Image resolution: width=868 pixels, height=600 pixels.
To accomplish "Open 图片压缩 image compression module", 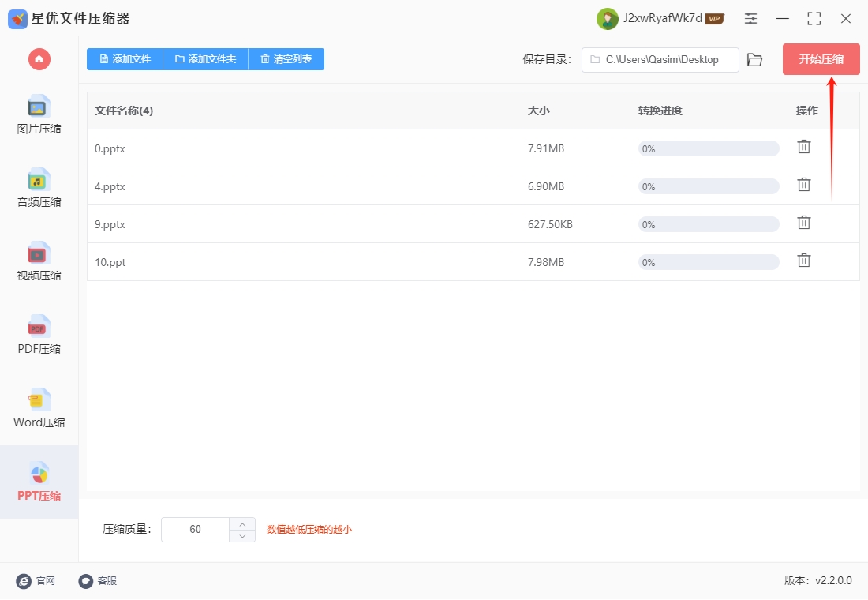I will (39, 114).
